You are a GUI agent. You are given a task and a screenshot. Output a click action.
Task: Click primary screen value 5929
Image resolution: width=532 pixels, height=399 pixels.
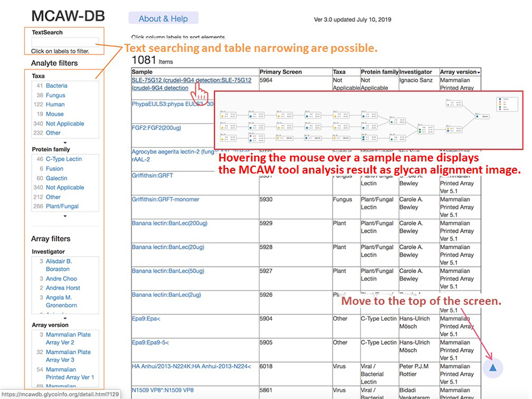(x=266, y=223)
